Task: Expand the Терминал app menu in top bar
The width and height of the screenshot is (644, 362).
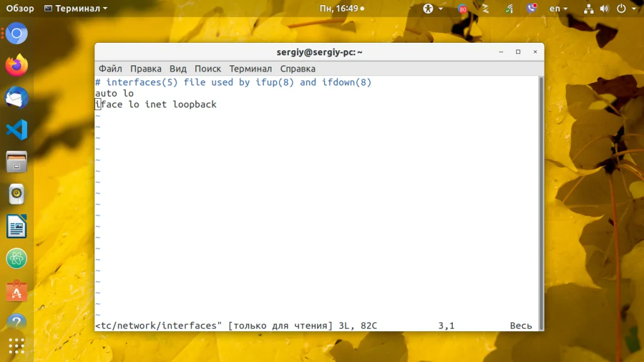Action: (x=75, y=8)
